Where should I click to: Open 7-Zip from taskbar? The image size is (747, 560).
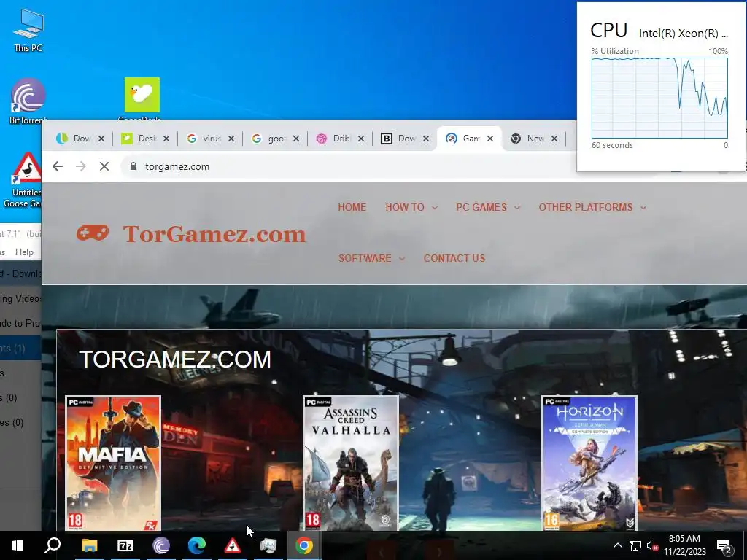125,545
